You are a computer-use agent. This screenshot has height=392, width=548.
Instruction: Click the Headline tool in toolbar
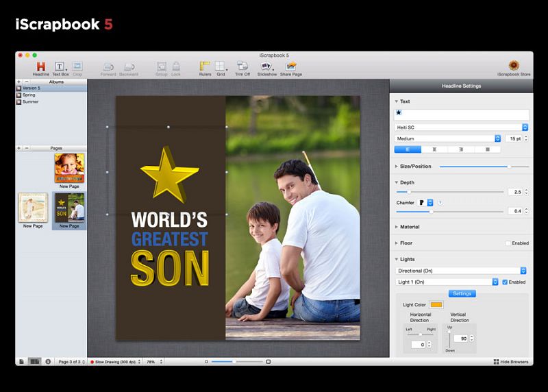pos(40,67)
